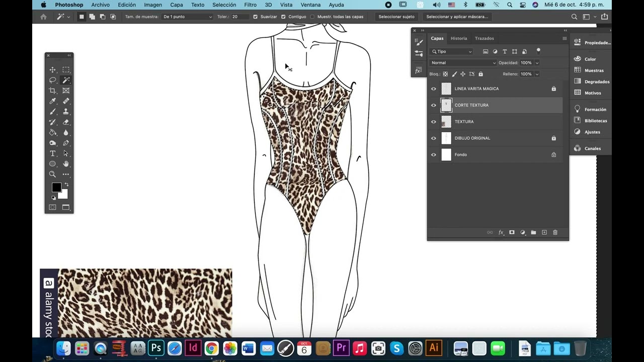The image size is (644, 362).
Task: Create a new layer group
Action: pyautogui.click(x=533, y=232)
